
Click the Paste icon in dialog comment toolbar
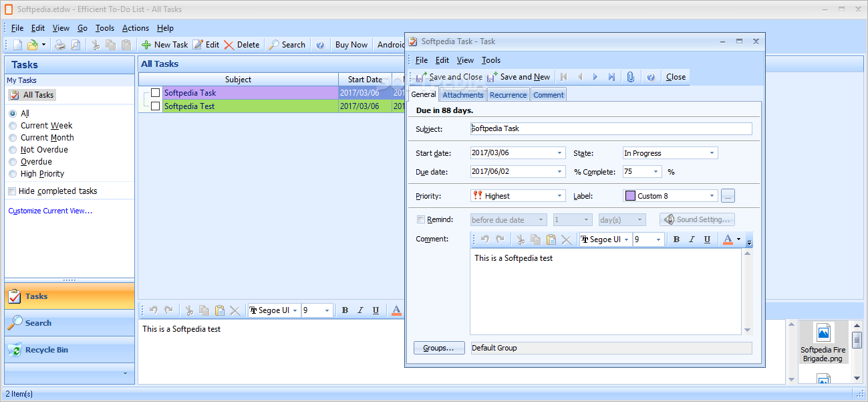coord(551,239)
